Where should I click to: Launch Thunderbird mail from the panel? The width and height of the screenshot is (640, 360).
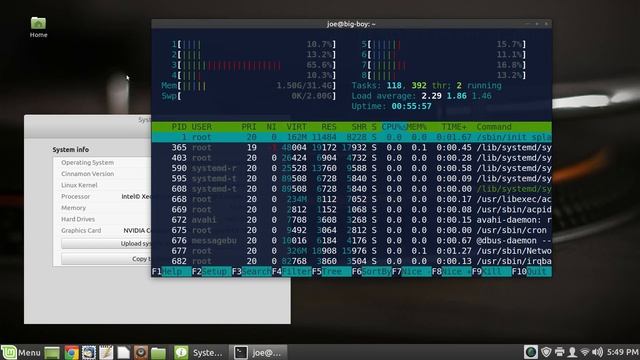tap(89, 353)
